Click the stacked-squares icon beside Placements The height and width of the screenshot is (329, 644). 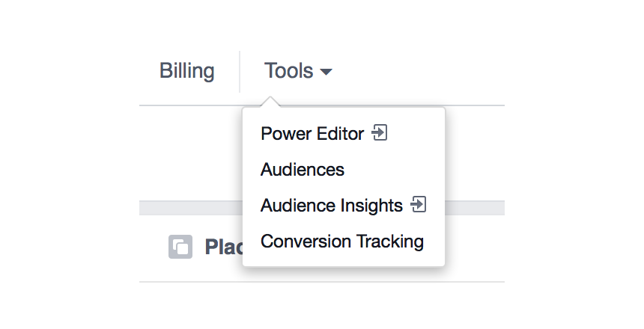pyautogui.click(x=180, y=247)
